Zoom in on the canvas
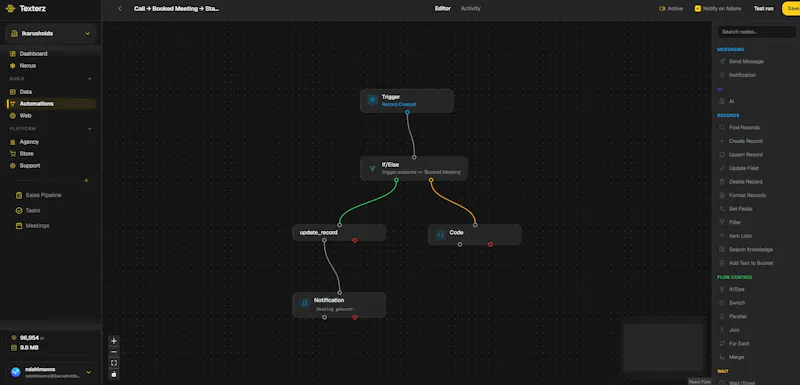 click(x=114, y=341)
